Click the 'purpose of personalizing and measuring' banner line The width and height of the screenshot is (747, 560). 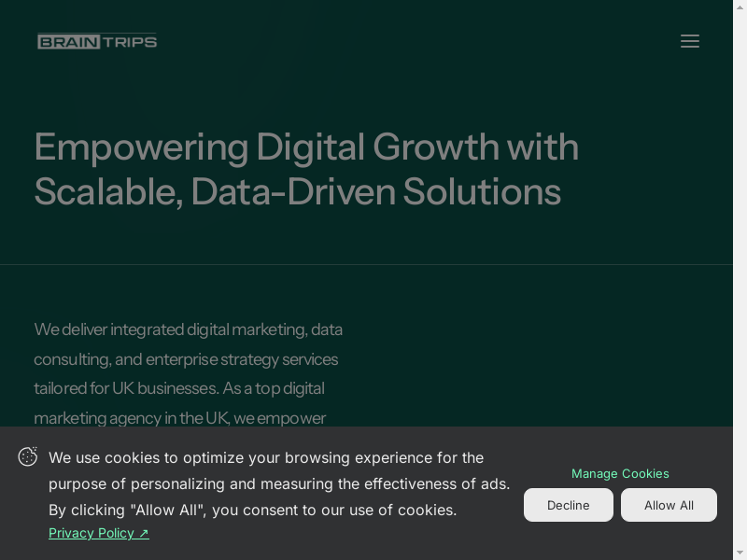[279, 483]
